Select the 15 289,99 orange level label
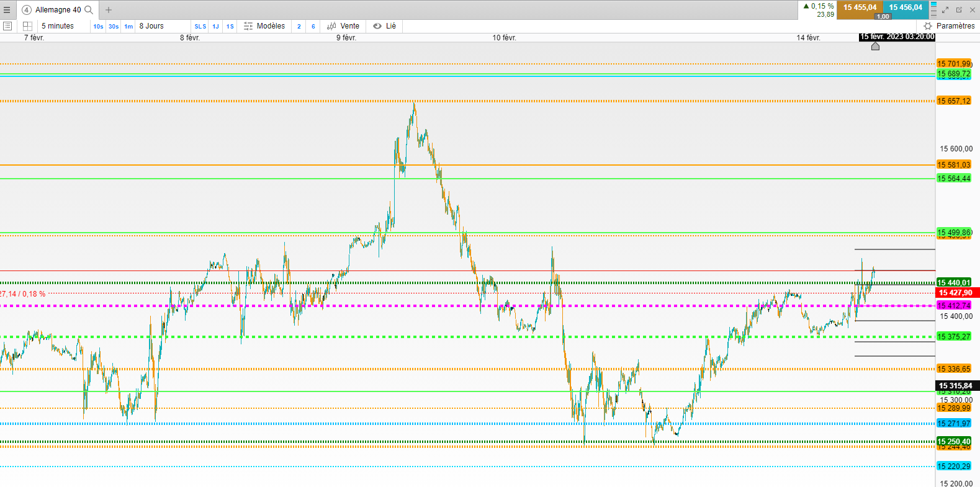Viewport: 980px width, 487px height. pos(954,408)
